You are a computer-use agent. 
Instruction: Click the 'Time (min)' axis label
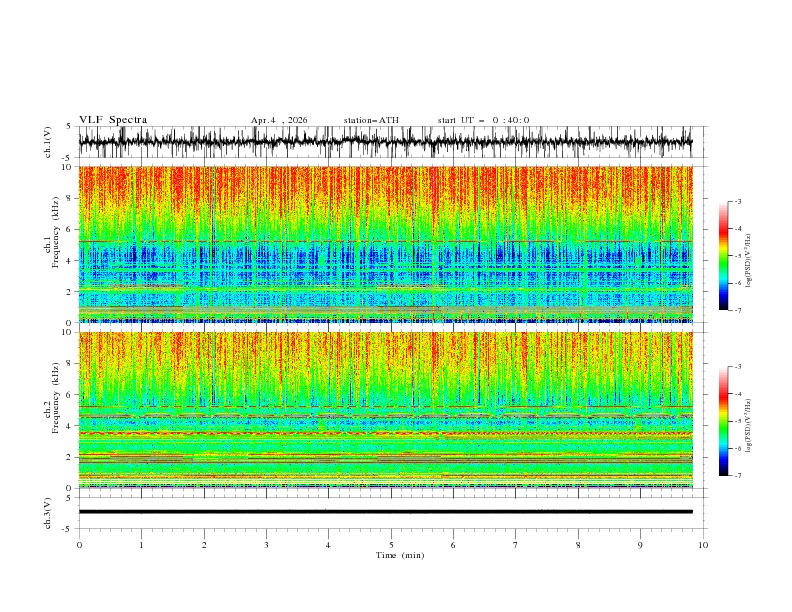click(x=400, y=555)
